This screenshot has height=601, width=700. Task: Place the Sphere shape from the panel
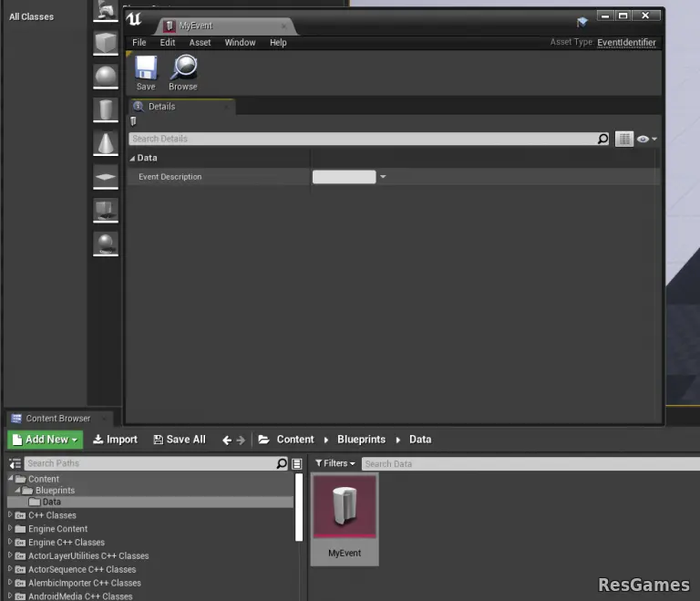pyautogui.click(x=106, y=77)
